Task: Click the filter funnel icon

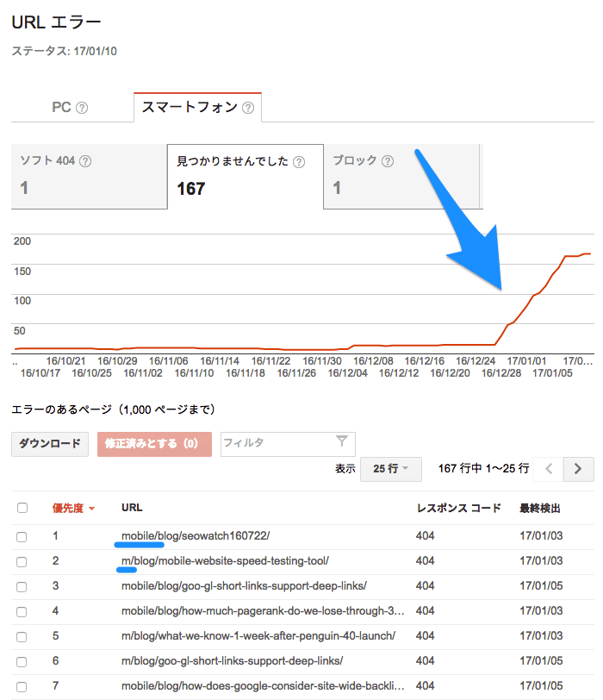Action: point(342,442)
